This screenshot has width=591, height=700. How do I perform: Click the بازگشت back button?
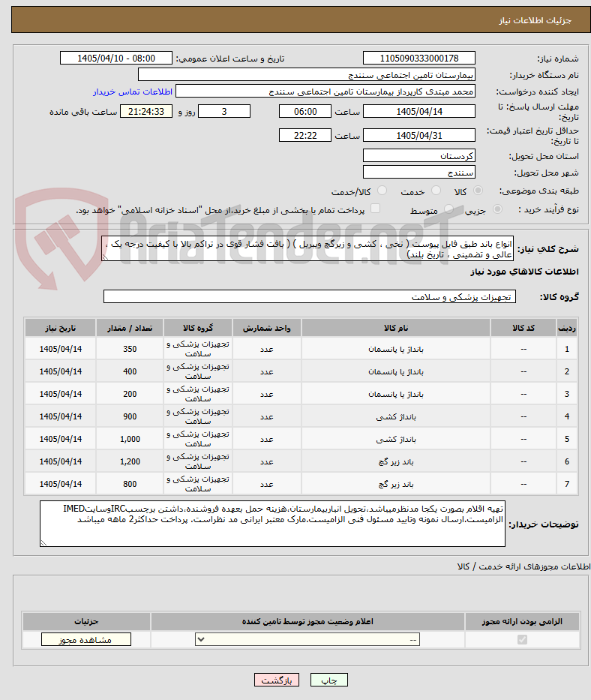[x=277, y=680]
